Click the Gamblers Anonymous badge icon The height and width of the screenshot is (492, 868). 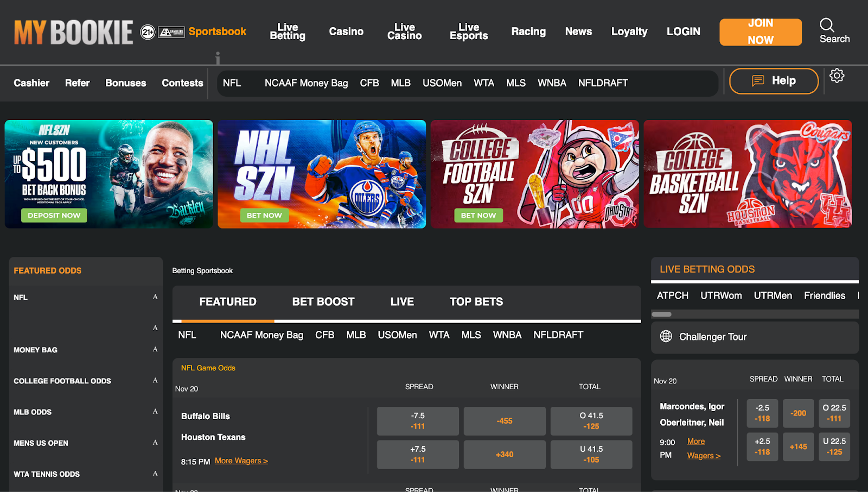(x=171, y=32)
